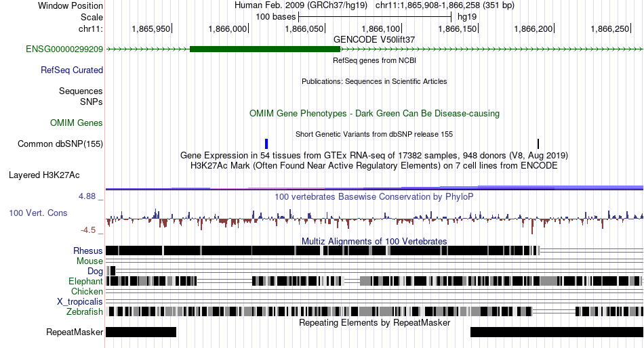
Task: Click the ENSG00000299209 gene label
Action: pyautogui.click(x=64, y=49)
